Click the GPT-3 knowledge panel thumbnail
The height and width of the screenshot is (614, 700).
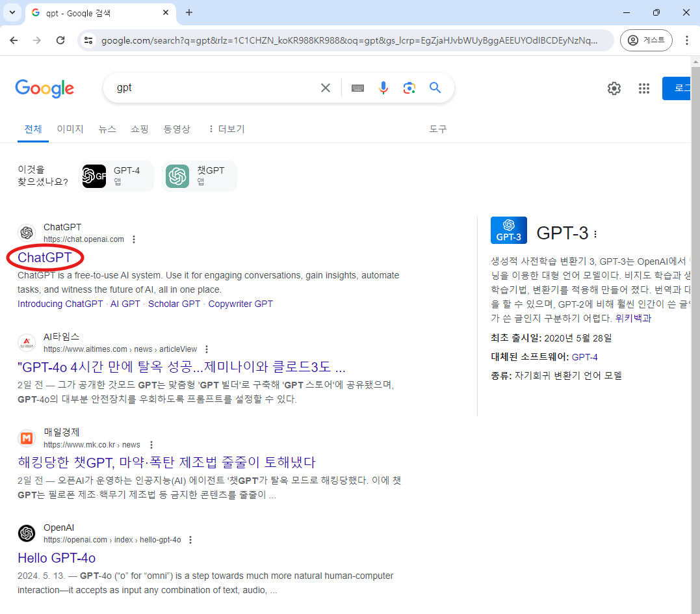[x=508, y=230]
